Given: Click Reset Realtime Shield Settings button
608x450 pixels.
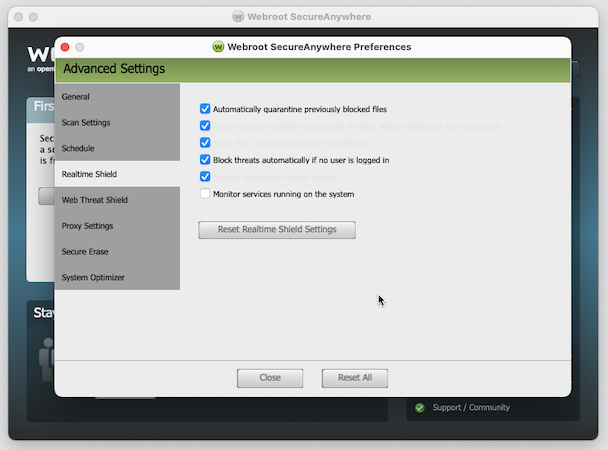Looking at the screenshot, I should [277, 230].
